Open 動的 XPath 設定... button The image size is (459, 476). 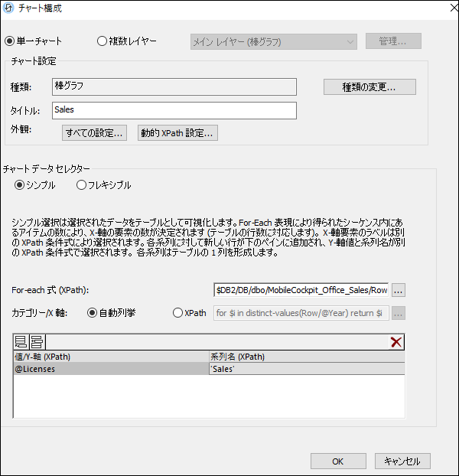177,133
